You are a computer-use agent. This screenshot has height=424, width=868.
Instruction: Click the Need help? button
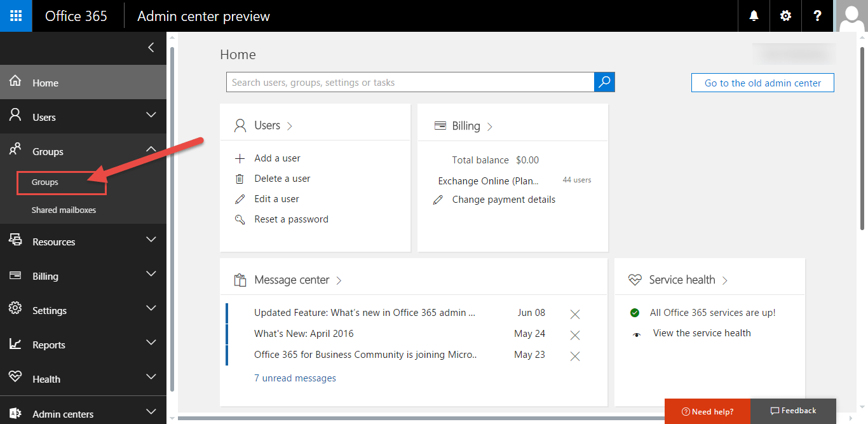(x=707, y=411)
